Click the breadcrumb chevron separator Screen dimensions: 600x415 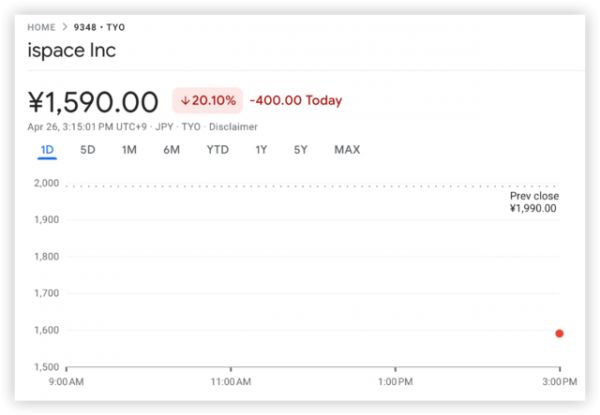pos(66,27)
